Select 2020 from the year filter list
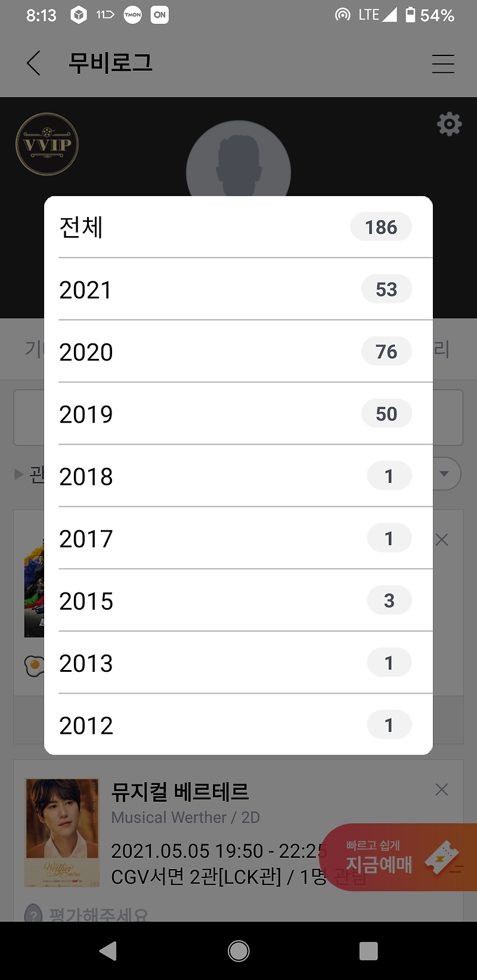 point(238,351)
